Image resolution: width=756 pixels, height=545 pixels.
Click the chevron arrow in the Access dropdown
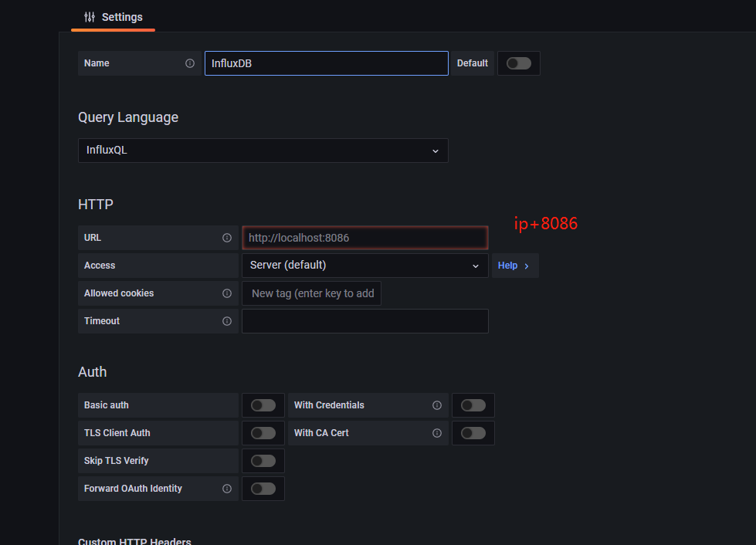point(476,266)
